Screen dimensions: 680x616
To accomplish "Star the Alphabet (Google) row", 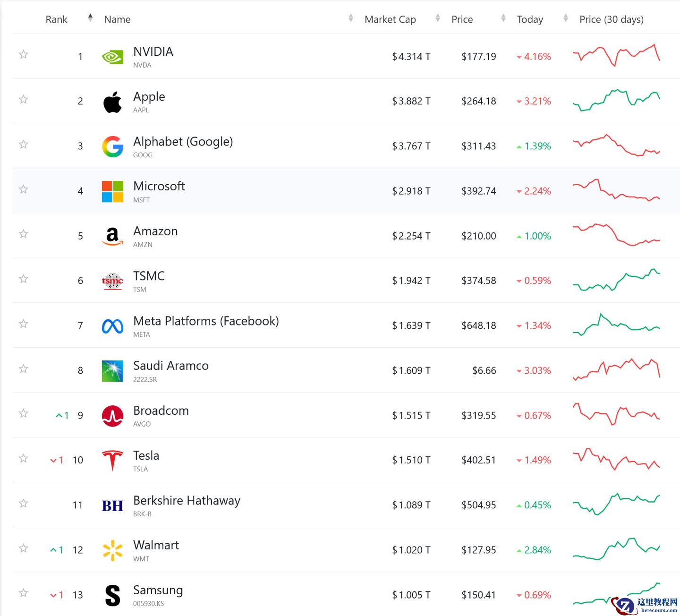I will pyautogui.click(x=23, y=145).
